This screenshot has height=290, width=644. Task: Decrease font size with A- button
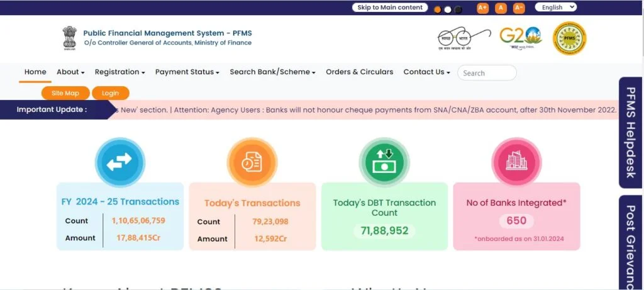point(519,8)
